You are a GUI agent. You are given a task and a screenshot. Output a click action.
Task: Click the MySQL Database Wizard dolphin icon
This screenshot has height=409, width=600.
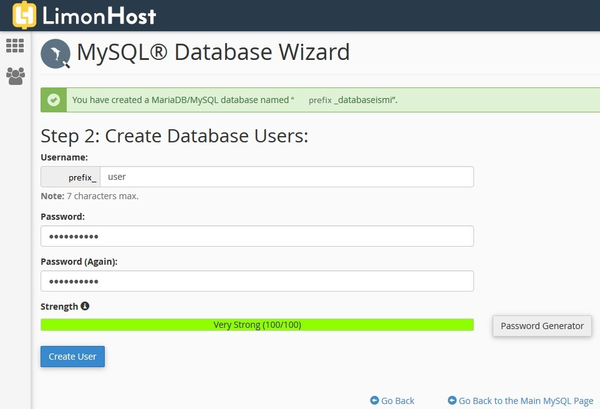[x=55, y=54]
